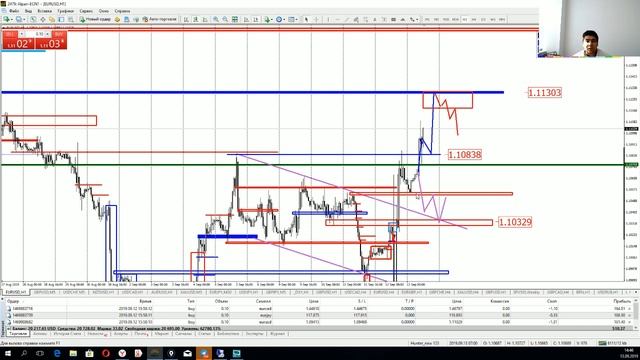Open the Новости terminal tab
The height and width of the screenshot is (360, 640).
(96, 334)
